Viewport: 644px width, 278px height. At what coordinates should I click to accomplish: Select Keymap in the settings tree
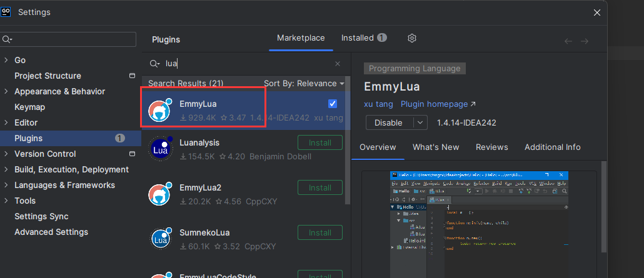pyautogui.click(x=29, y=107)
